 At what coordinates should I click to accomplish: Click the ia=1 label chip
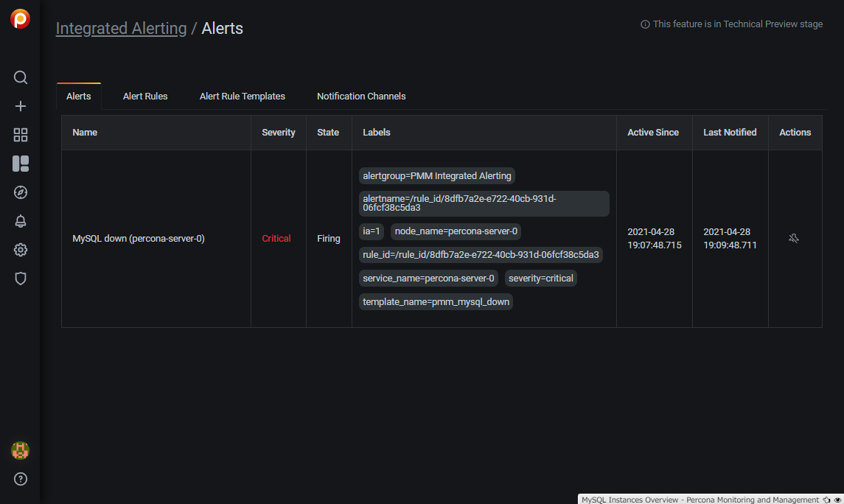click(x=372, y=231)
